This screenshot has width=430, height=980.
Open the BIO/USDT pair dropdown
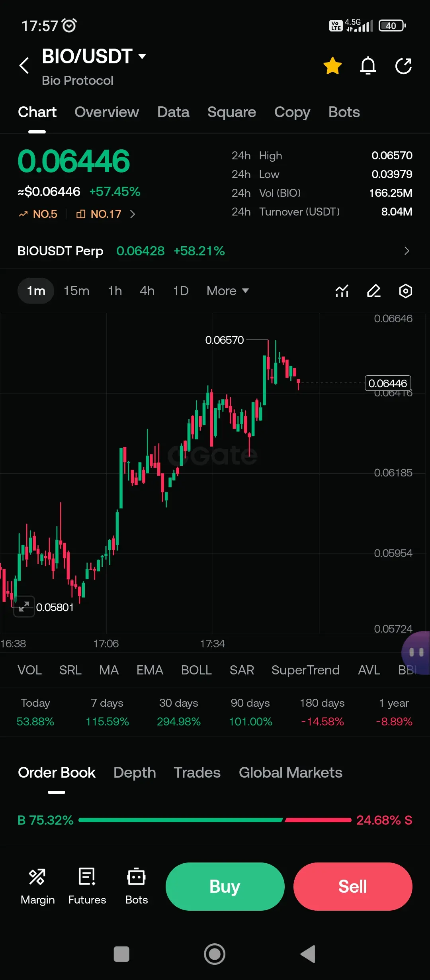point(94,56)
